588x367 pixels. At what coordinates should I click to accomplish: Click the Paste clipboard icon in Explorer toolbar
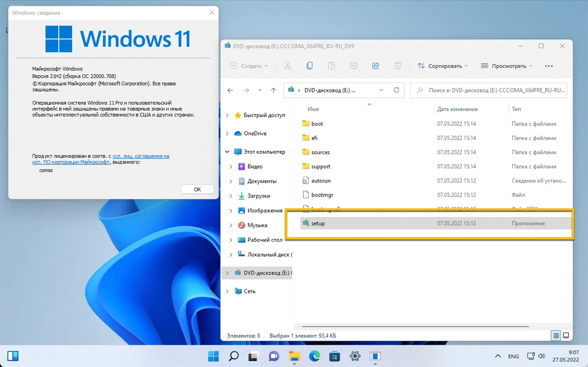coord(332,66)
